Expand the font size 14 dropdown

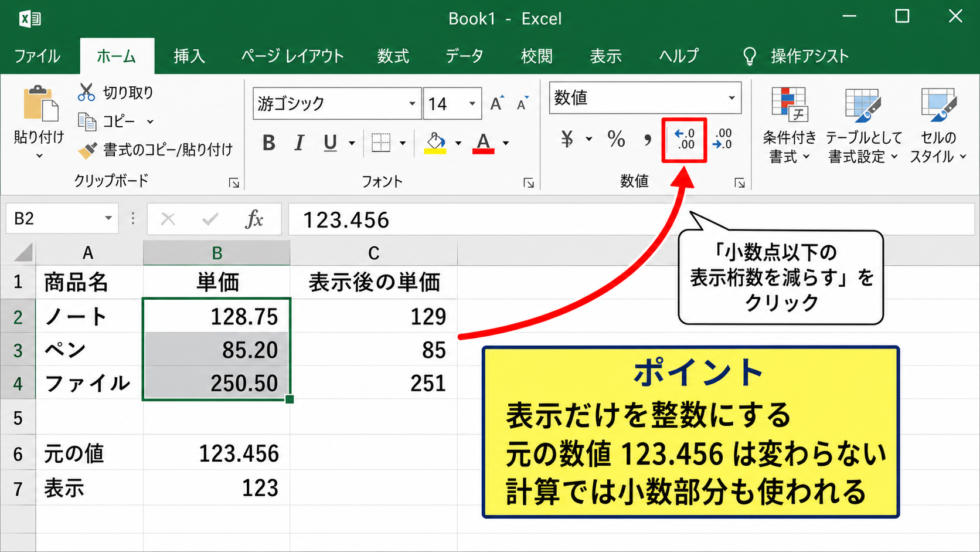pos(472,104)
